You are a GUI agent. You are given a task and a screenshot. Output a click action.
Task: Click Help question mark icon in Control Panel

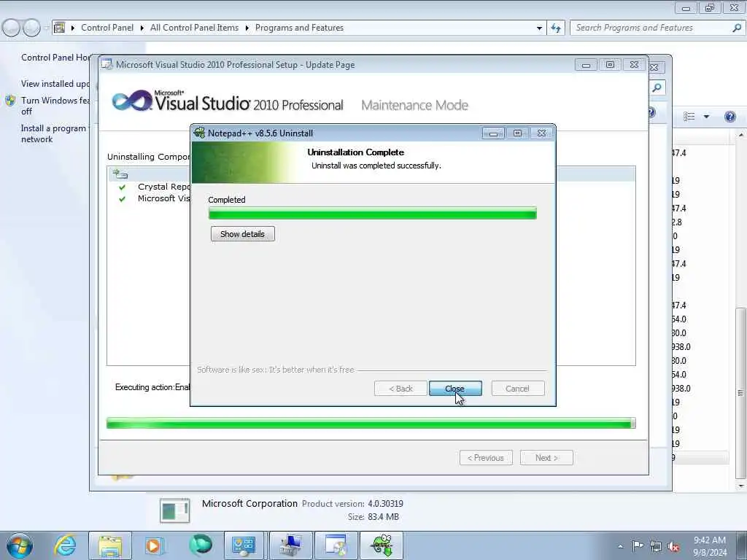(729, 117)
